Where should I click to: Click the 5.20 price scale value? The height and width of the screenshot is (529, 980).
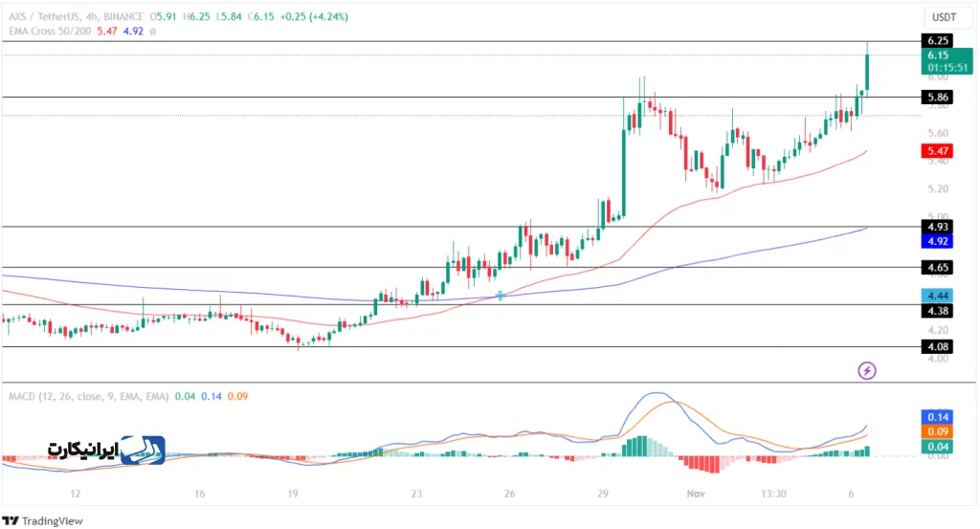(x=938, y=188)
